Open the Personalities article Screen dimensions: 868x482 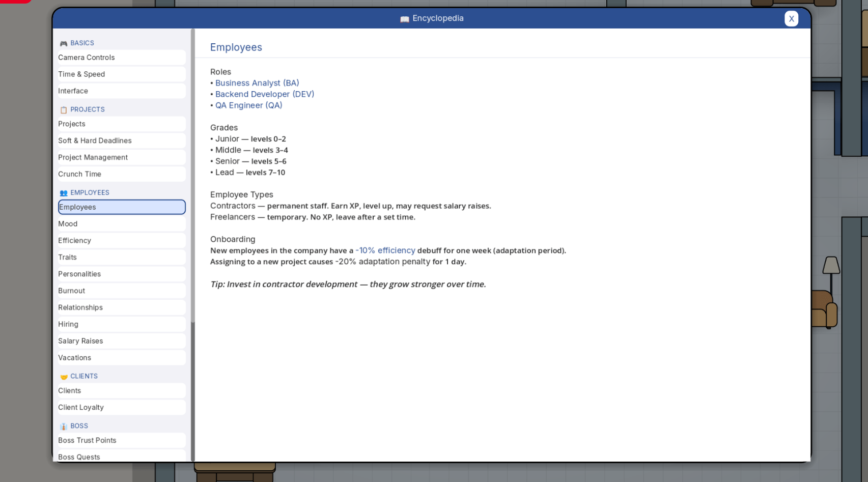(x=122, y=274)
